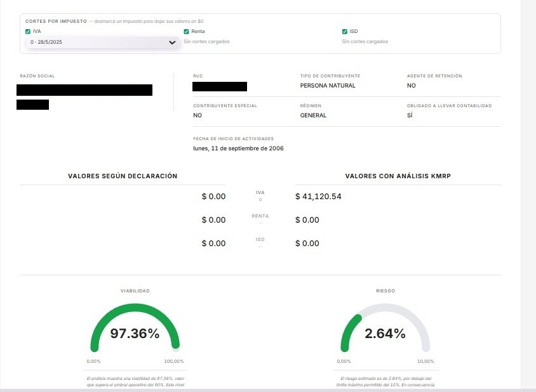Viewport: 536px width, 392px height.
Task: Click the RUC field label
Action: point(198,76)
